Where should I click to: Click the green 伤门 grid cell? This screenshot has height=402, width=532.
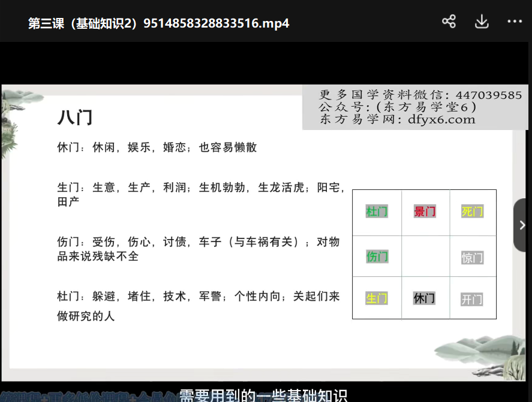[377, 256]
